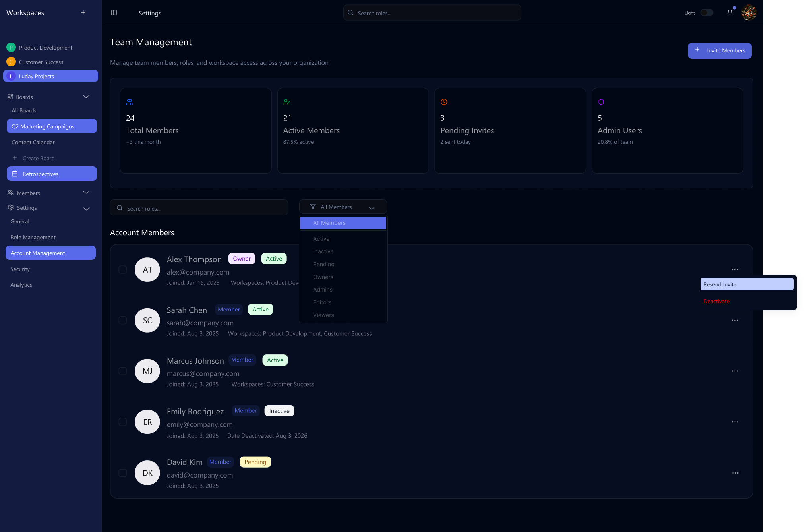Click the Boards grid icon in sidebar
This screenshot has height=532, width=807.
[10, 97]
